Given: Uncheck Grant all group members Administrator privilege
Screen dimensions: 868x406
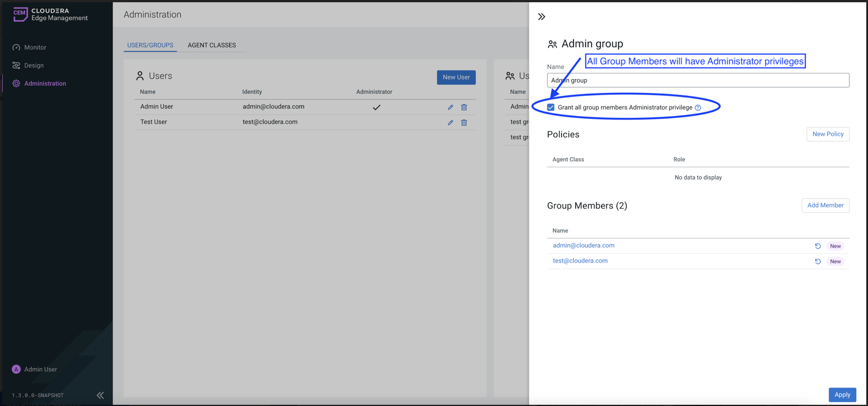Looking at the screenshot, I should 551,108.
